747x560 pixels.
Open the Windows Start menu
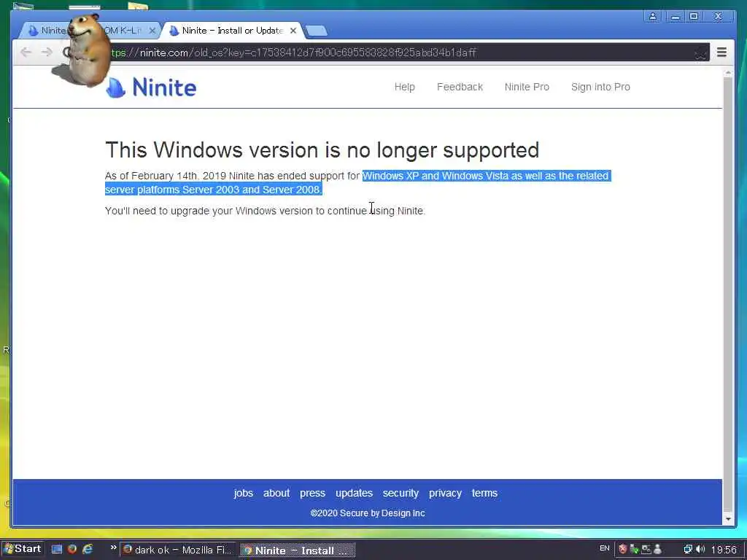(x=23, y=549)
